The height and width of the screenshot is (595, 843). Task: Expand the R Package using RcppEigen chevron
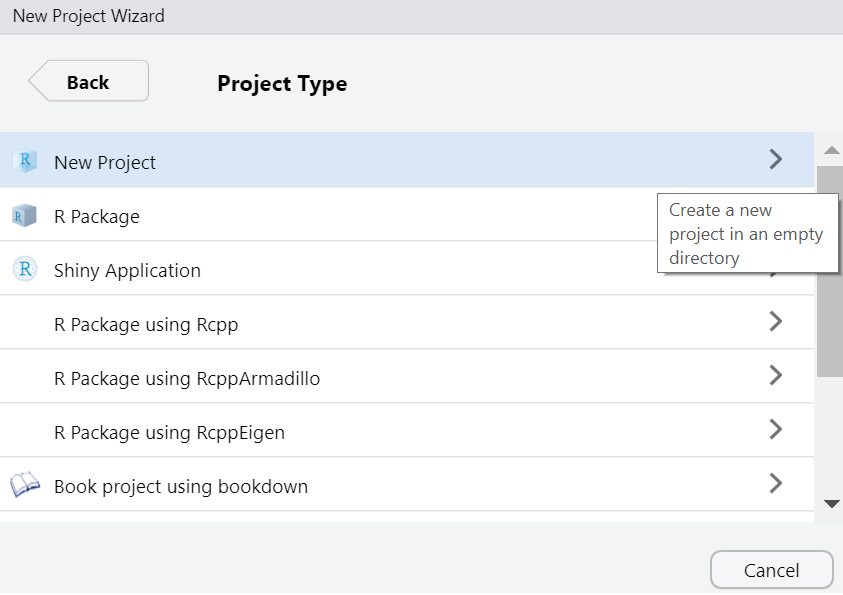(x=775, y=429)
